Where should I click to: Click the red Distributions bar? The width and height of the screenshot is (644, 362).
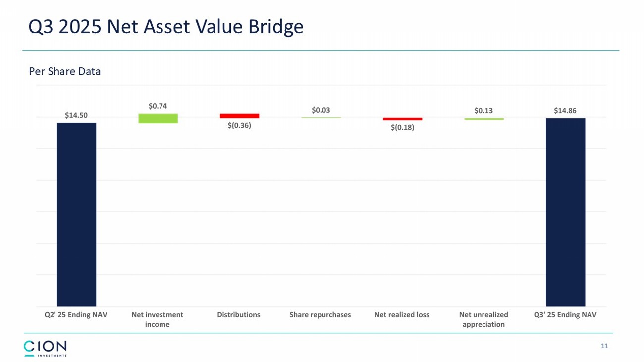pos(239,116)
